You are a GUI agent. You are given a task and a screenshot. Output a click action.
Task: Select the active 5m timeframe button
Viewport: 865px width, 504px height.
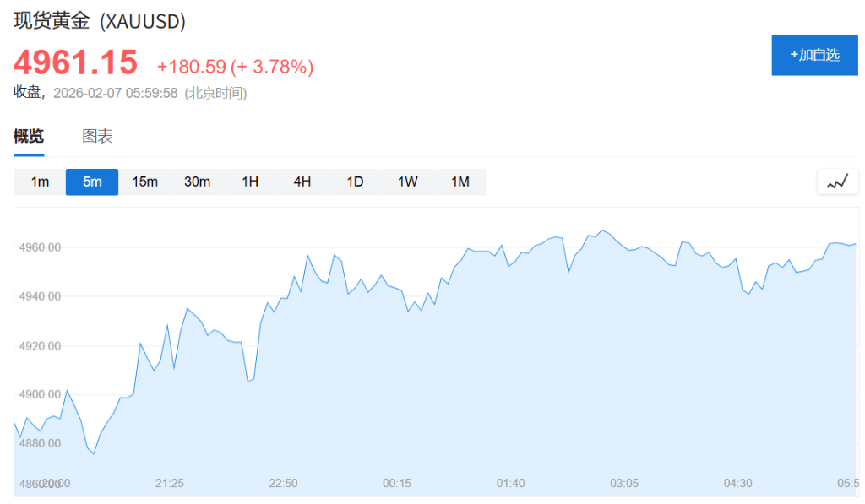92,182
